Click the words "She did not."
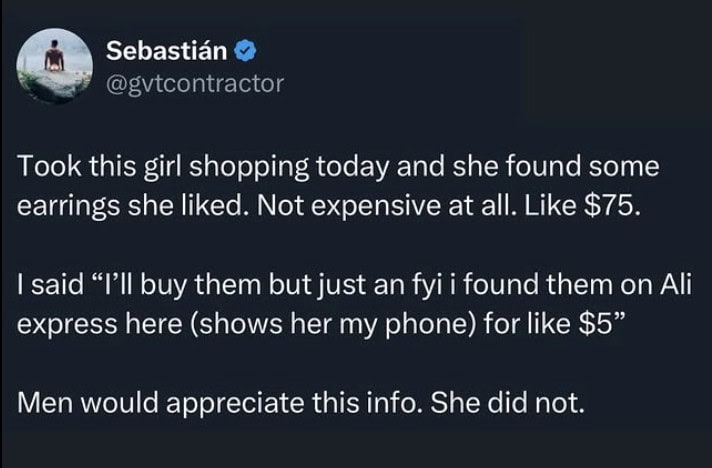This screenshot has width=712, height=468. [507, 403]
